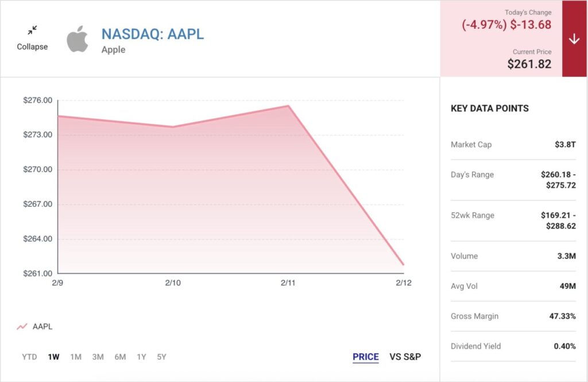The height and width of the screenshot is (382, 588).
Task: Click the Market Cap data row
Action: [x=513, y=145]
